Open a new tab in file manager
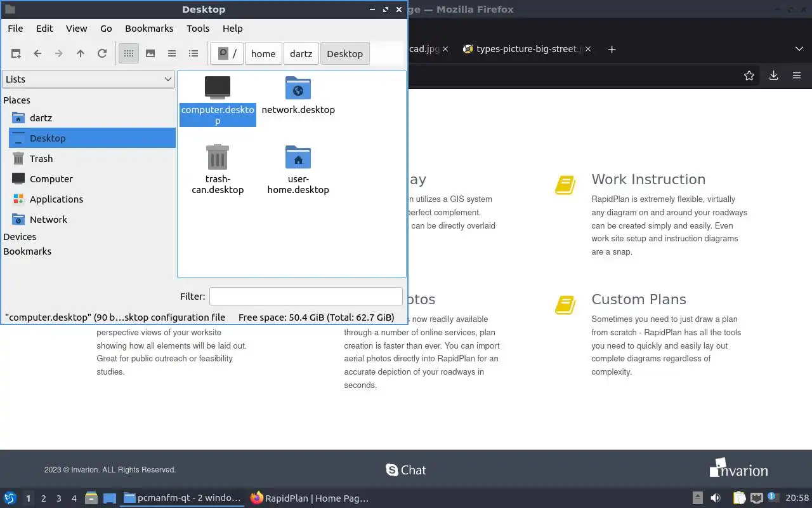812x508 pixels. coord(16,54)
